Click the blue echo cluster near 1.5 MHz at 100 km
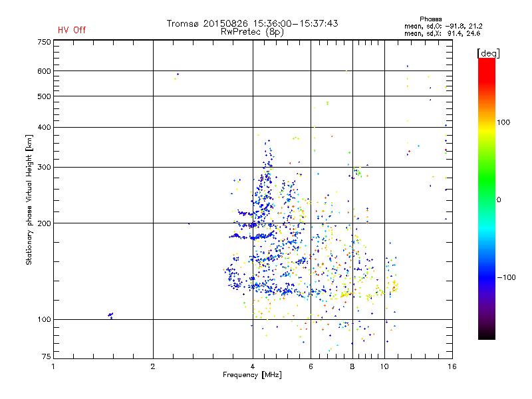The height and width of the screenshot is (399, 532). click(110, 315)
